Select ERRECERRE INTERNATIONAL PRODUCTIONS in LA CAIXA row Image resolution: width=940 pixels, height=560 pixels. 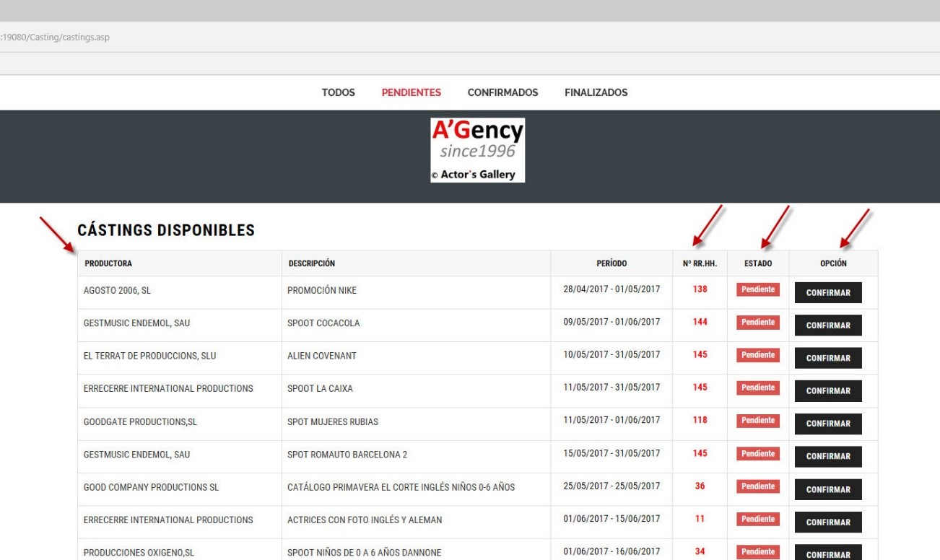[168, 389]
